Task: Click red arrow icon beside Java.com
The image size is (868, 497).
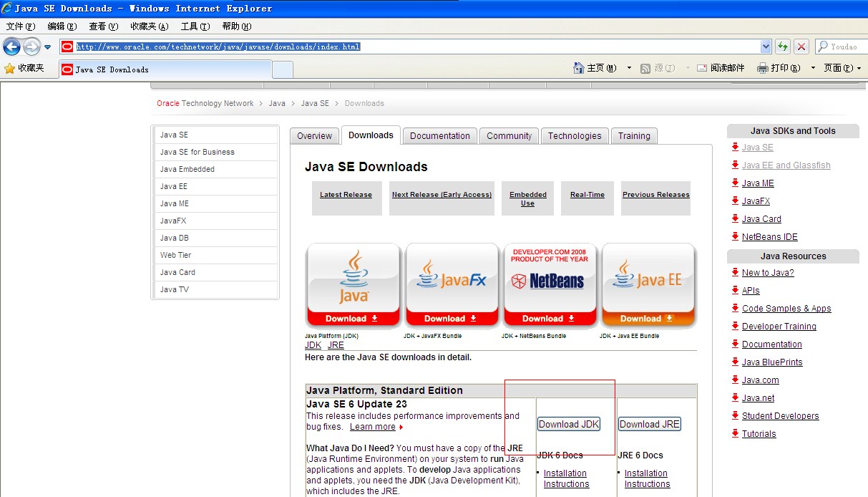Action: click(735, 380)
